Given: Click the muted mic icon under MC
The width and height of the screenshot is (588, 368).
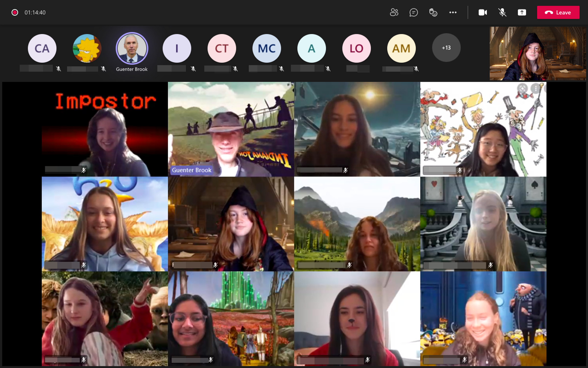Looking at the screenshot, I should pyautogui.click(x=282, y=69).
